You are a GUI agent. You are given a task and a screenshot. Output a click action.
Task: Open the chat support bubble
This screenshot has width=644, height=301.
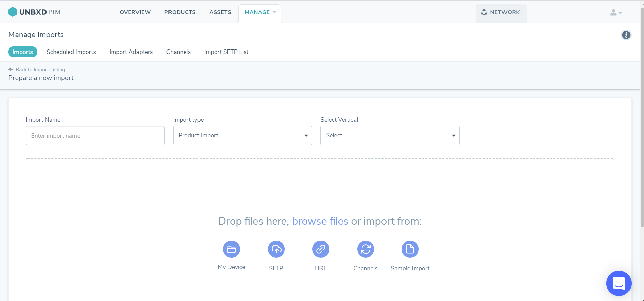pyautogui.click(x=619, y=283)
